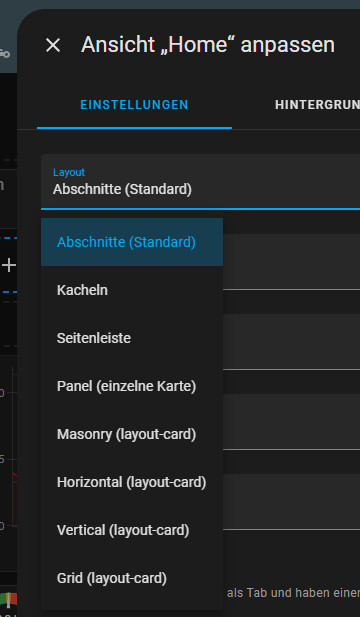This screenshot has width=360, height=617.
Task: Open the Hintergrund tab
Action: point(317,105)
